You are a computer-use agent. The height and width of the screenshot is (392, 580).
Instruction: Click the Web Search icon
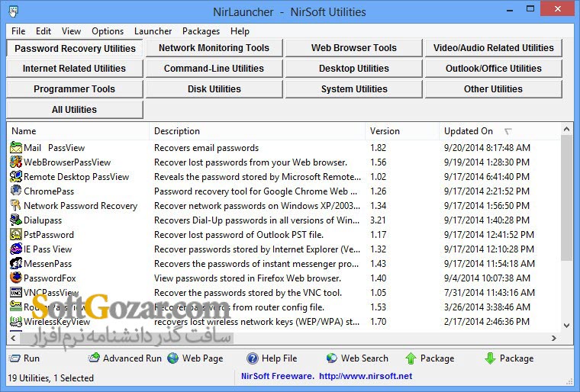[332, 358]
